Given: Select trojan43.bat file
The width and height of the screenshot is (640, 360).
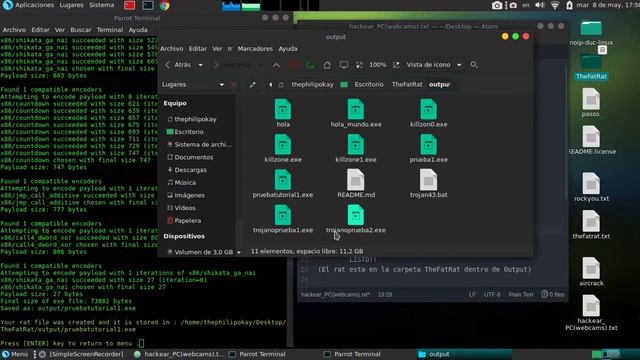Looking at the screenshot, I should click(x=429, y=184).
